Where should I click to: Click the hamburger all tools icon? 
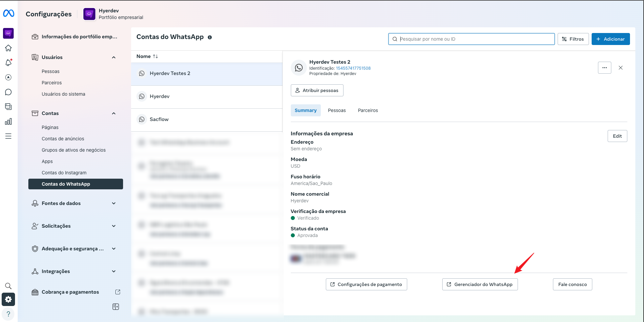pyautogui.click(x=8, y=136)
